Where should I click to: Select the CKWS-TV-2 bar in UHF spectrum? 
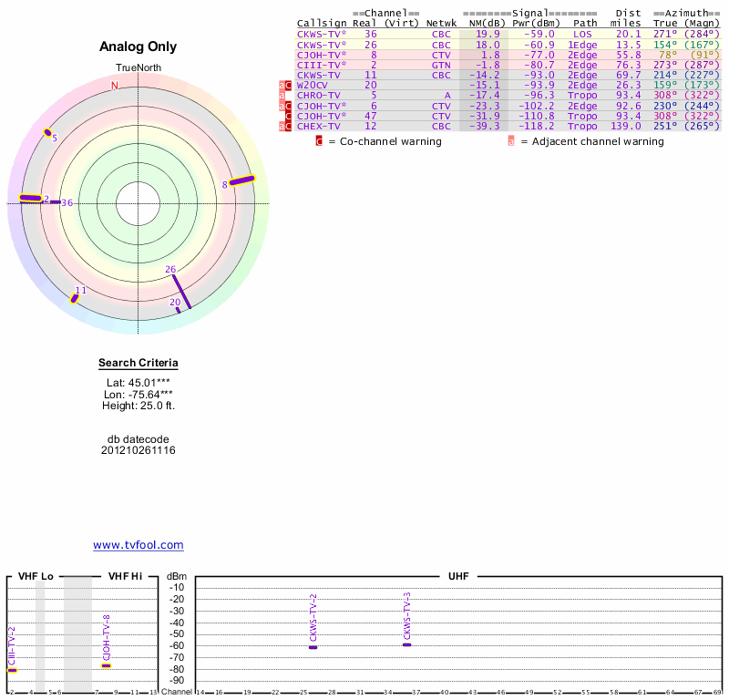pyautogui.click(x=313, y=646)
